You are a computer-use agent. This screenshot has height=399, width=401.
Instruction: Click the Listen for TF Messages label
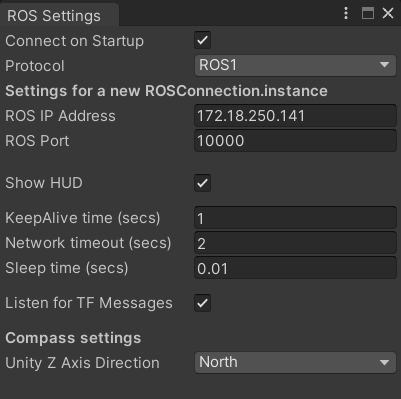[89, 303]
